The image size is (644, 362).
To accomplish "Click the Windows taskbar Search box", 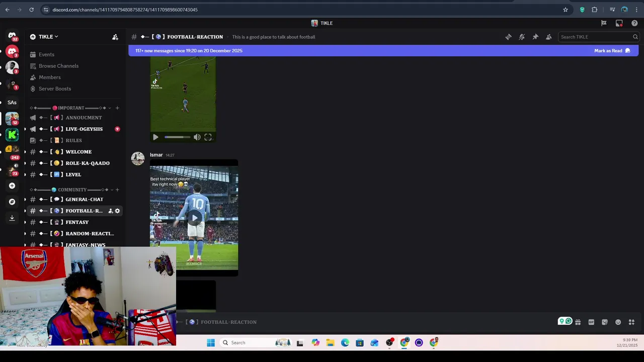I will click(256, 343).
